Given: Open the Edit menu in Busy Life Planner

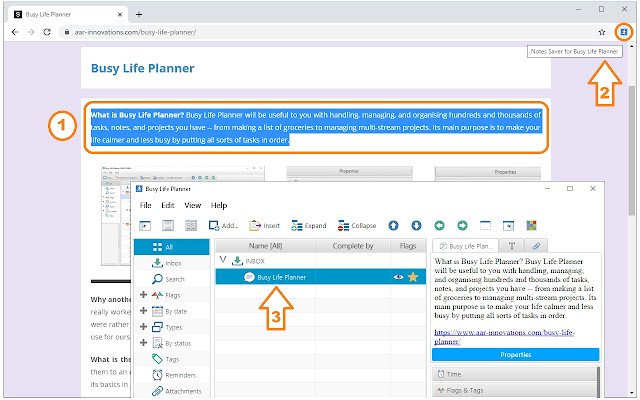Looking at the screenshot, I should click(167, 205).
